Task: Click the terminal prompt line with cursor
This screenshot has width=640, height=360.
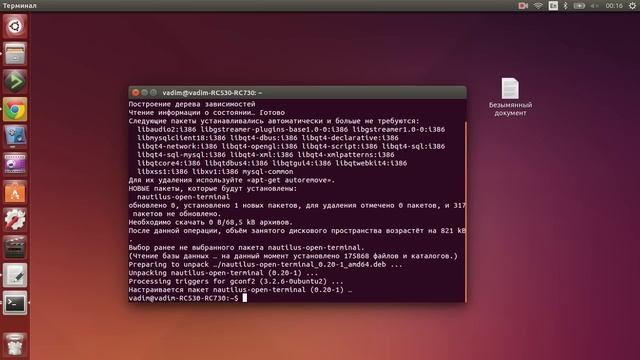Action: tap(187, 298)
